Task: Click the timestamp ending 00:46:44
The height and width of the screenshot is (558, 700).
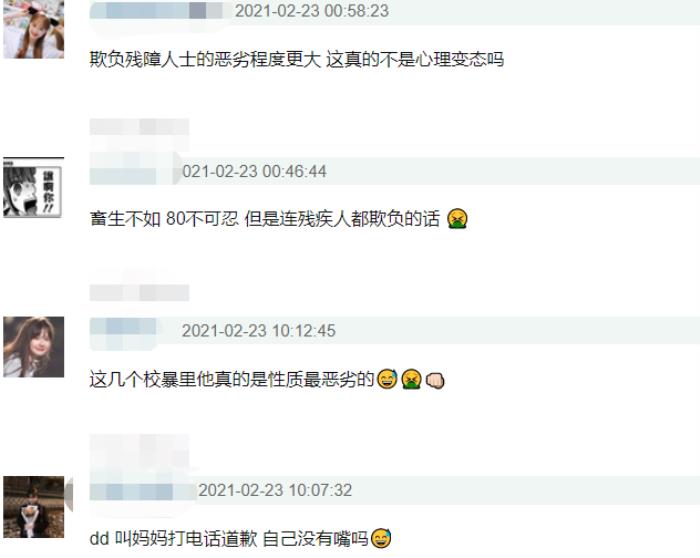Action: tap(254, 171)
